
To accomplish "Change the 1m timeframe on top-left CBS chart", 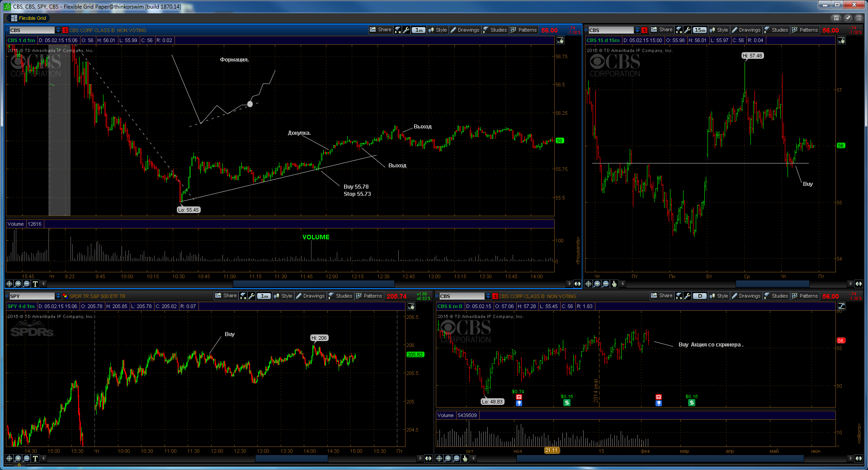I will coord(419,30).
